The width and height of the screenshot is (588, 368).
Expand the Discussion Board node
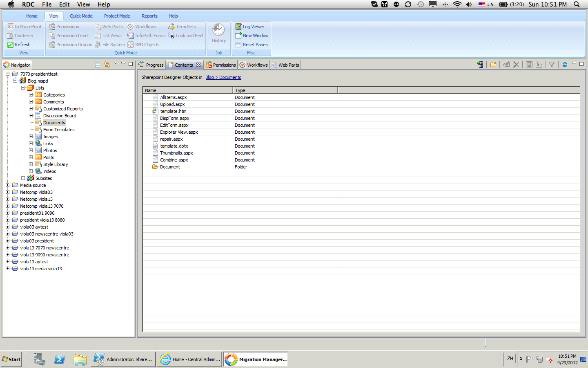tap(31, 116)
